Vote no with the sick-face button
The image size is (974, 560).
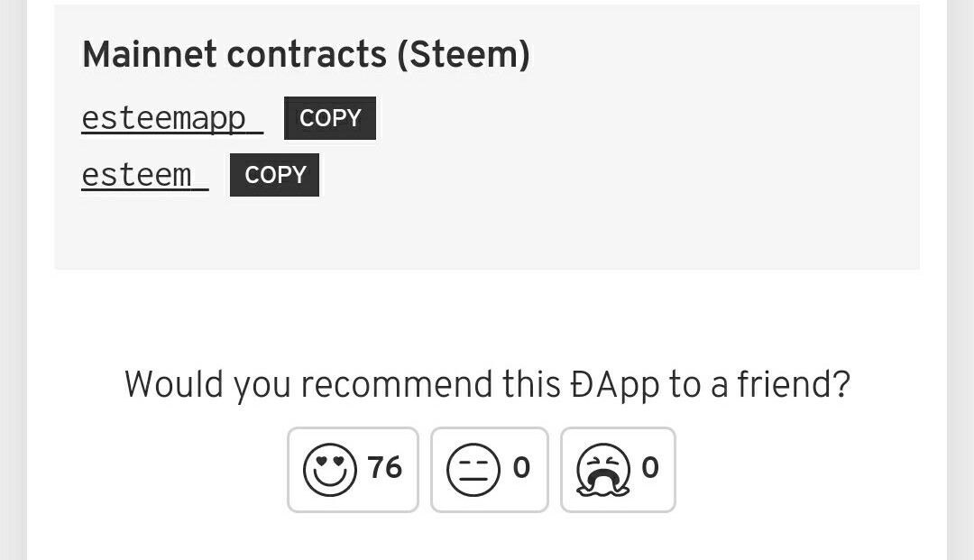tap(618, 470)
